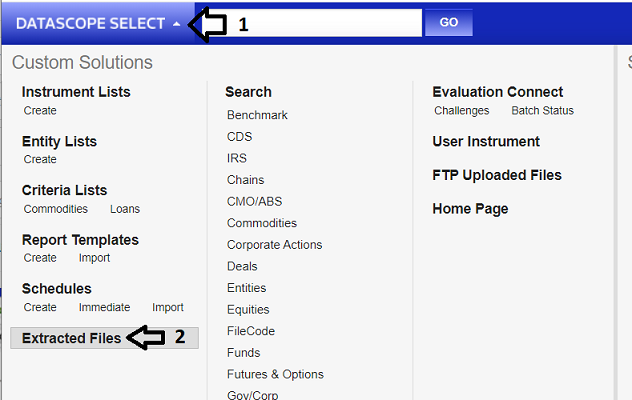Create a new Instrument List
Screen dimensions: 632x400
pyautogui.click(x=40, y=111)
